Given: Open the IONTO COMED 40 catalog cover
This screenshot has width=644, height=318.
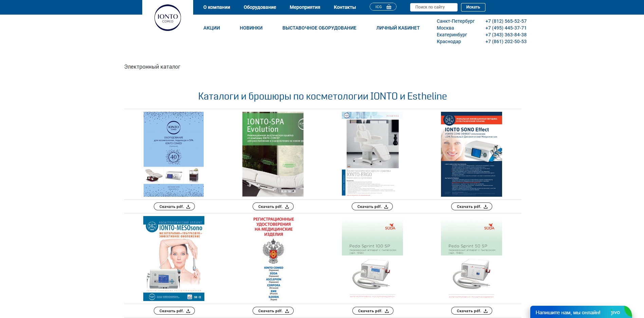Looking at the screenshot, I should coord(173,154).
